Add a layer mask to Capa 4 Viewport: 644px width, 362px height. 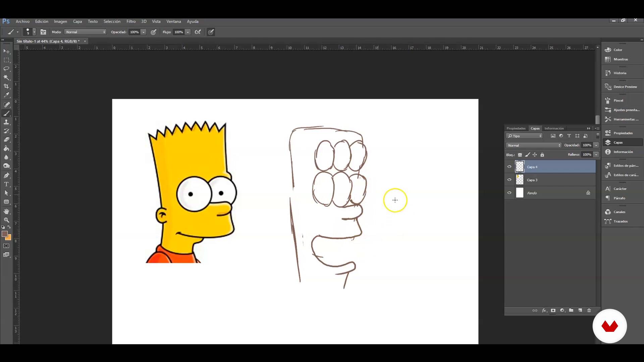[x=553, y=310]
